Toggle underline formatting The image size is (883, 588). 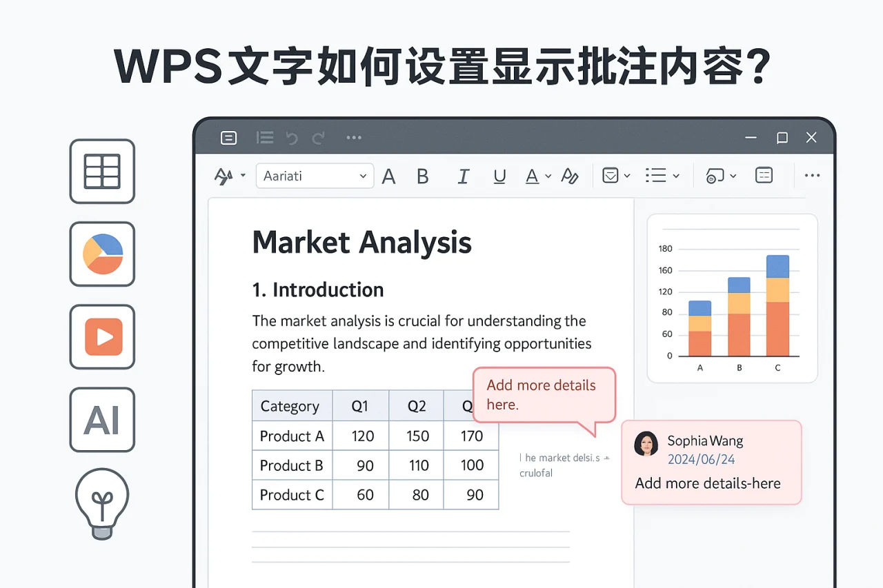499,176
